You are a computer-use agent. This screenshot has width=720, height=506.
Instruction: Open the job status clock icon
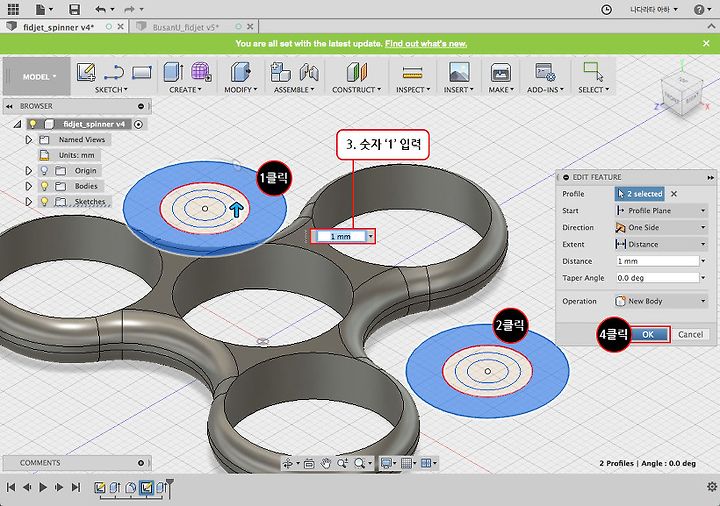607,10
